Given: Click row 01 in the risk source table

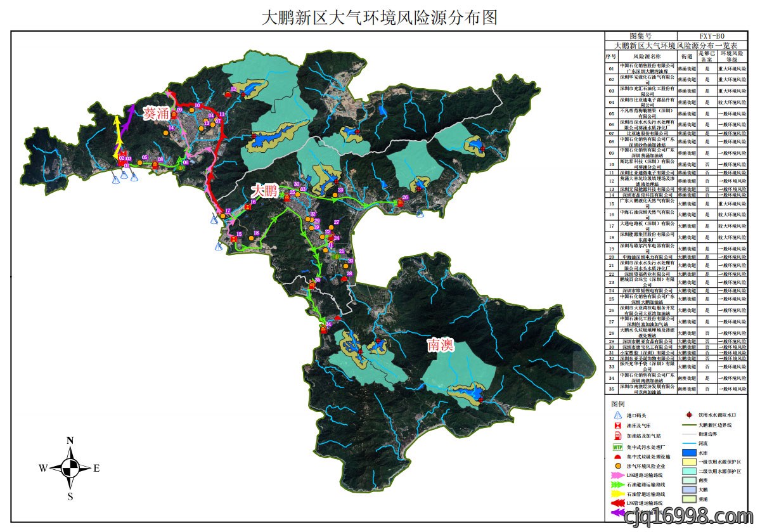Looking at the screenshot, I should coord(676,68).
